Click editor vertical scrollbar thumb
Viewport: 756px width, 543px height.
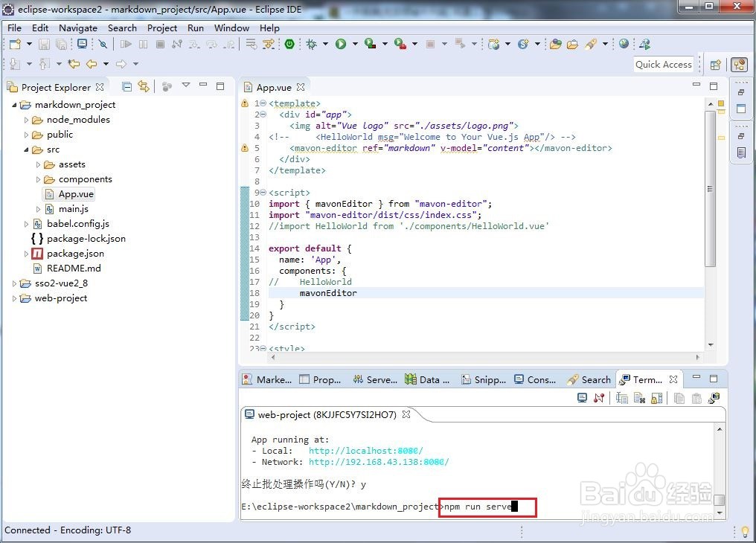pyautogui.click(x=710, y=188)
